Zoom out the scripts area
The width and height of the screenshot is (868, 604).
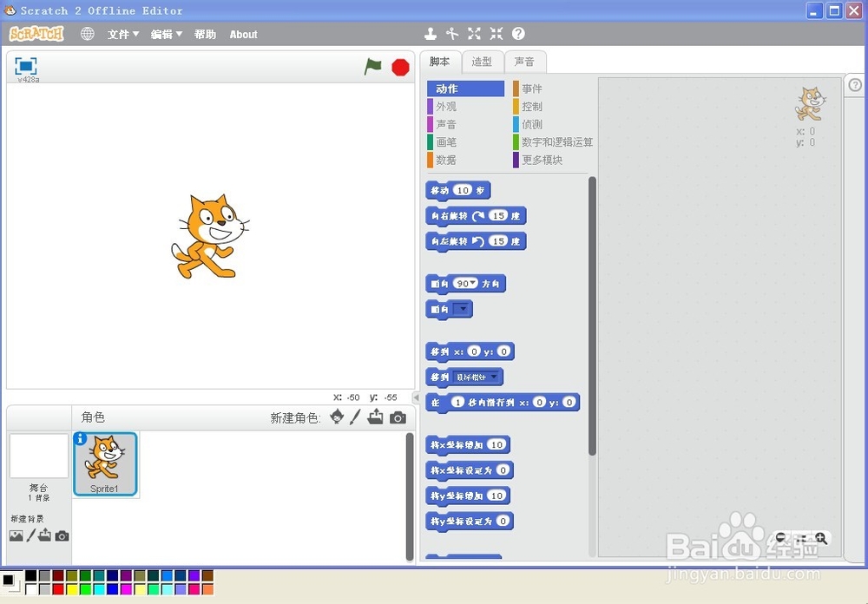click(780, 537)
